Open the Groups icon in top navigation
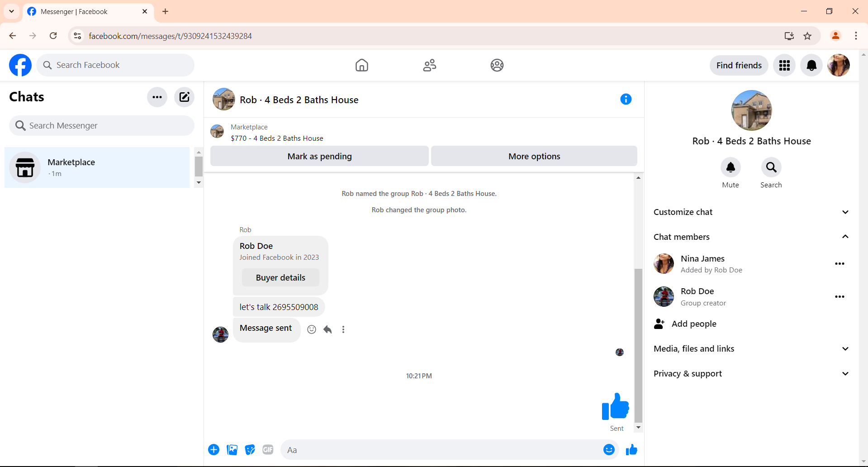Screen dimensions: 868x467 [x=497, y=65]
